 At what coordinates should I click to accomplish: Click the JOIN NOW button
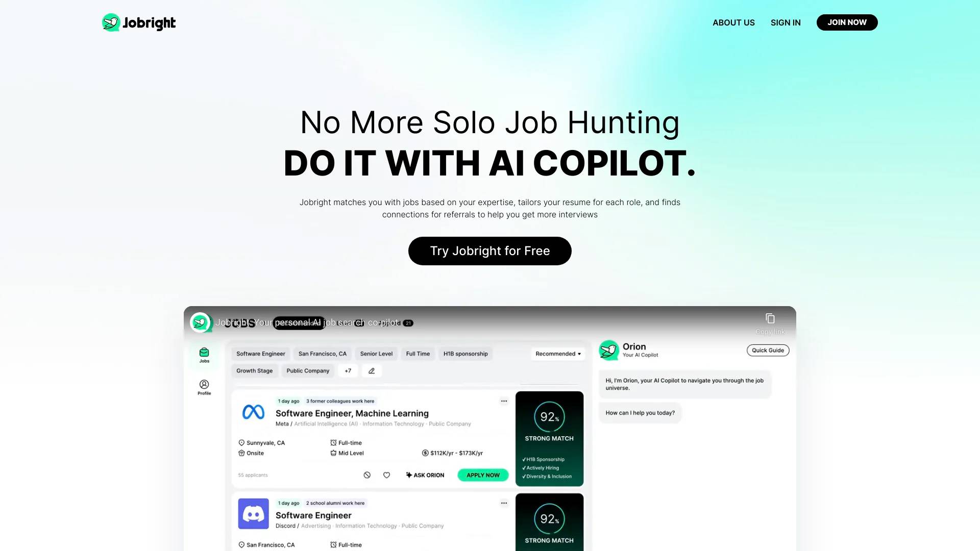(847, 22)
